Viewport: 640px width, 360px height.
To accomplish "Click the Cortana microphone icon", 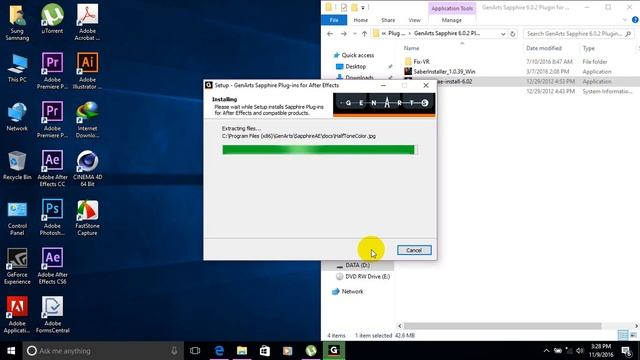I will (x=174, y=351).
